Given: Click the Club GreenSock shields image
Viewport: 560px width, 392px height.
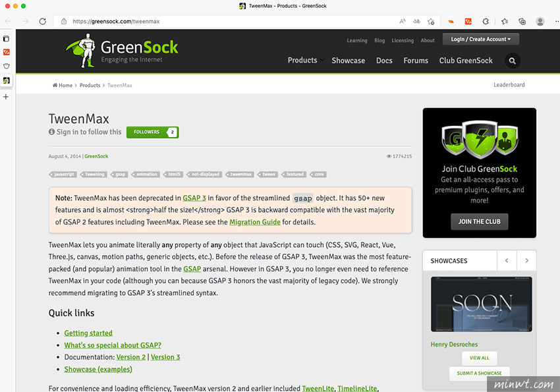Looking at the screenshot, I should [x=480, y=140].
